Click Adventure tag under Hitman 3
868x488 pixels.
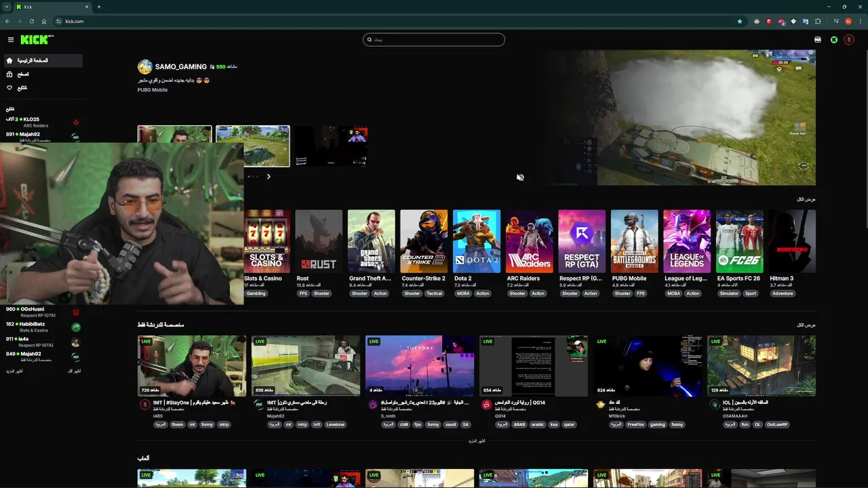(783, 293)
